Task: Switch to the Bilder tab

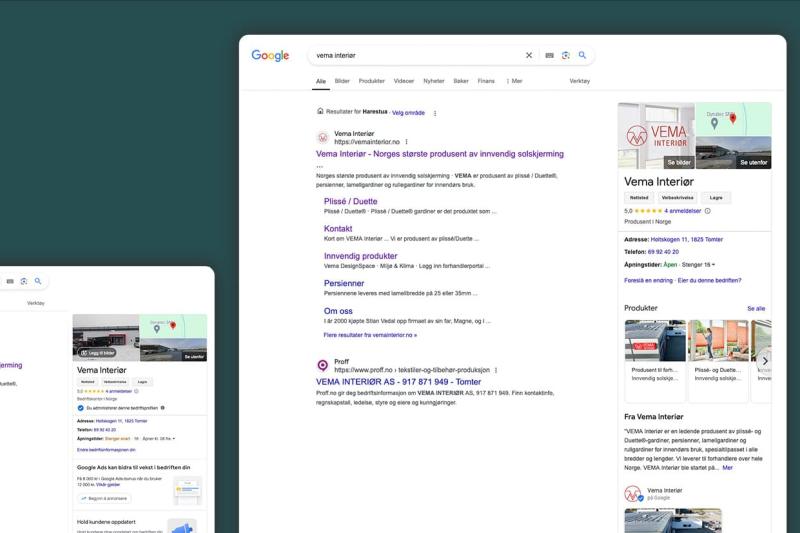Action: click(x=342, y=81)
